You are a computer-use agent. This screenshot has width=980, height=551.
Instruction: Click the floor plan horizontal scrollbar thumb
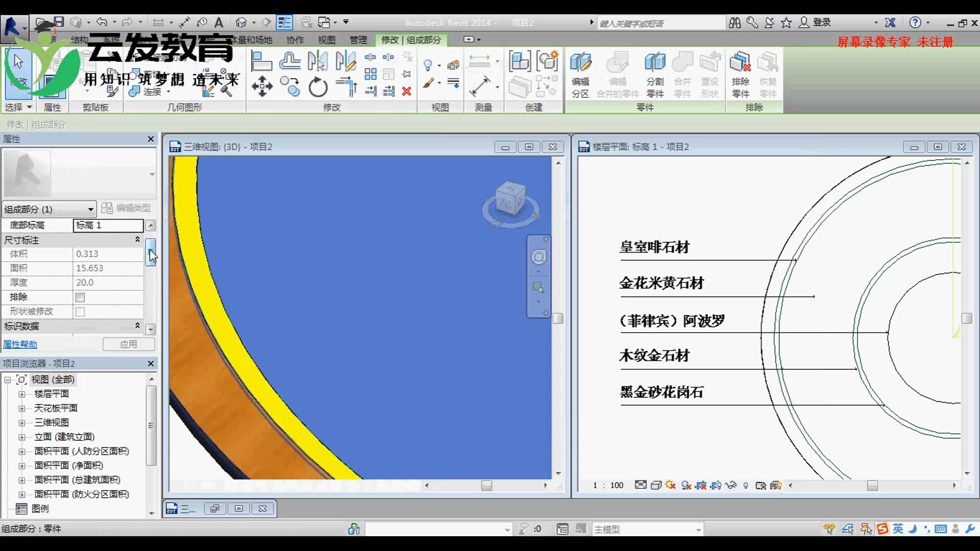coord(872,486)
